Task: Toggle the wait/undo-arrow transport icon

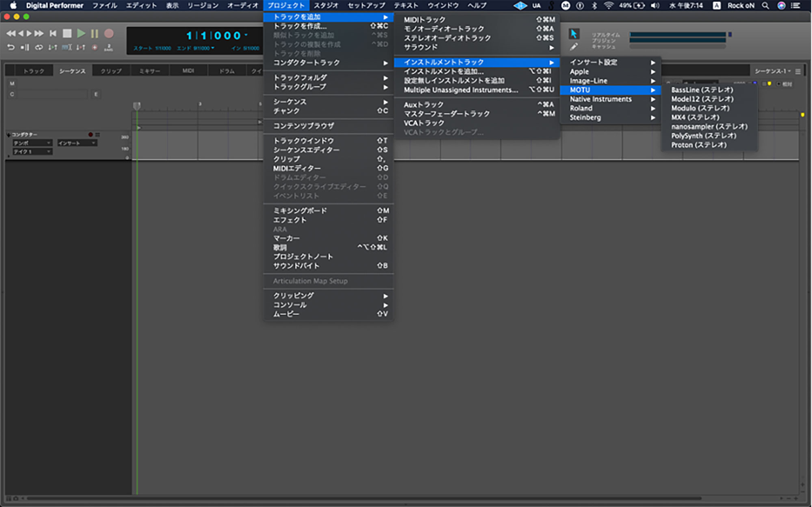Action: pos(11,48)
